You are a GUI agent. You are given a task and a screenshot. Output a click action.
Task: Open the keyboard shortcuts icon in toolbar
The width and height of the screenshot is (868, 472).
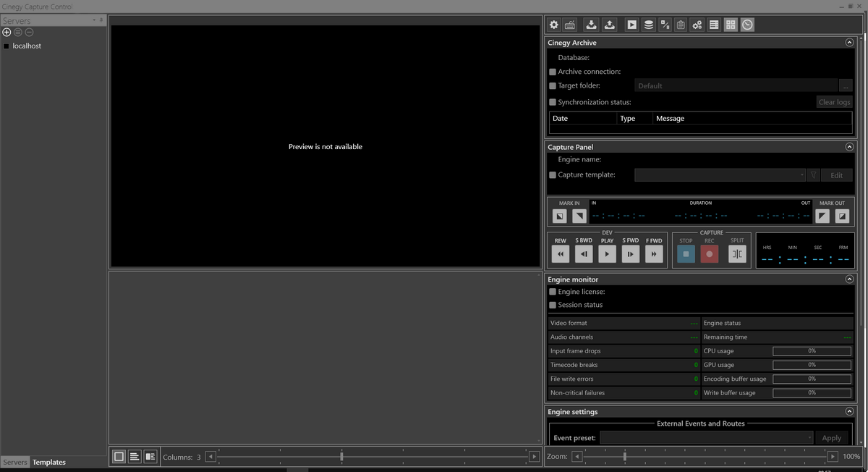[570, 25]
